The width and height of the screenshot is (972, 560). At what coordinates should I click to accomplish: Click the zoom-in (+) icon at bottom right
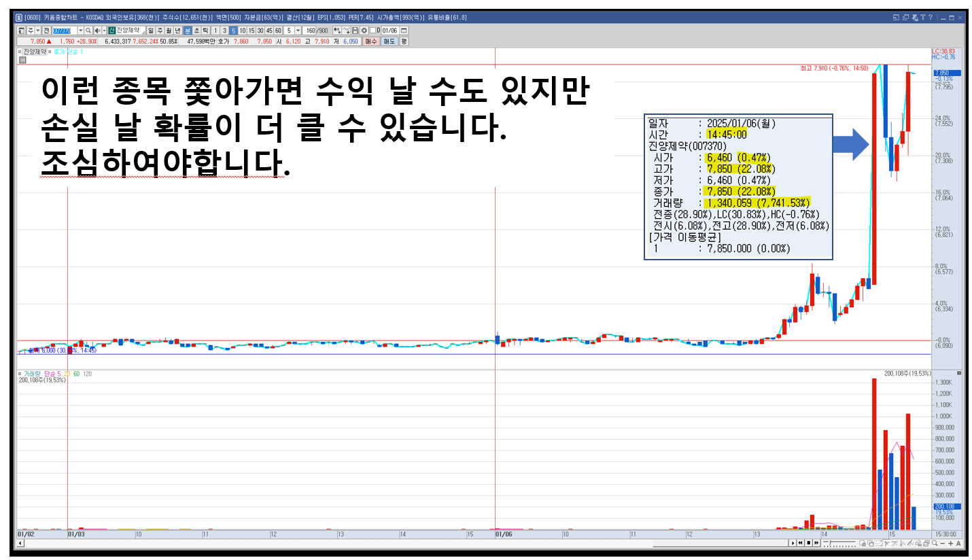[x=950, y=544]
